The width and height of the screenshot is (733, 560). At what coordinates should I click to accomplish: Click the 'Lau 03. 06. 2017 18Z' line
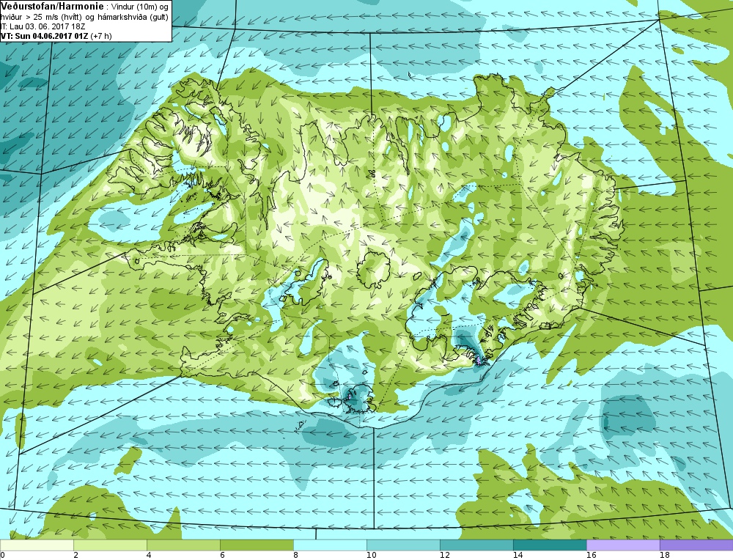point(47,27)
